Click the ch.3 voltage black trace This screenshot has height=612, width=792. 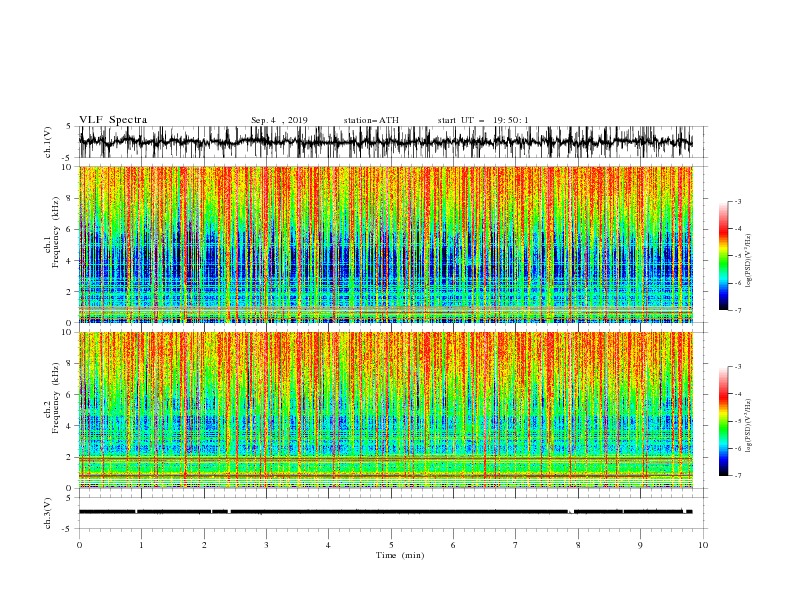click(x=385, y=512)
